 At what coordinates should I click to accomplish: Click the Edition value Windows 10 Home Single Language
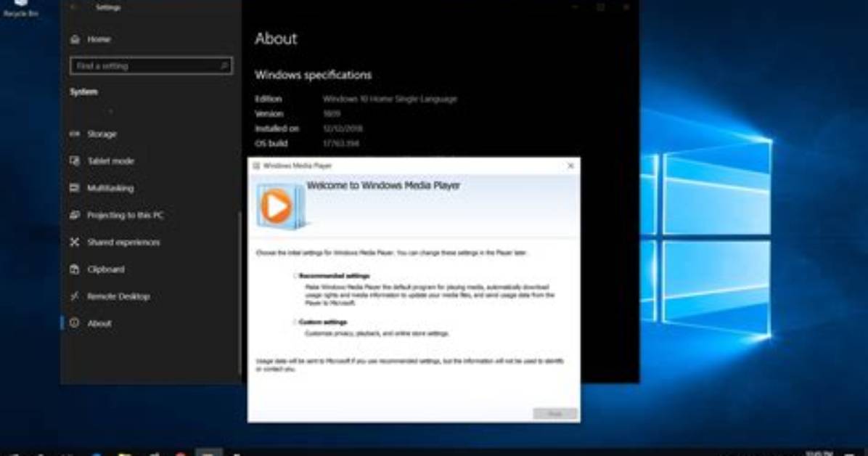point(390,99)
